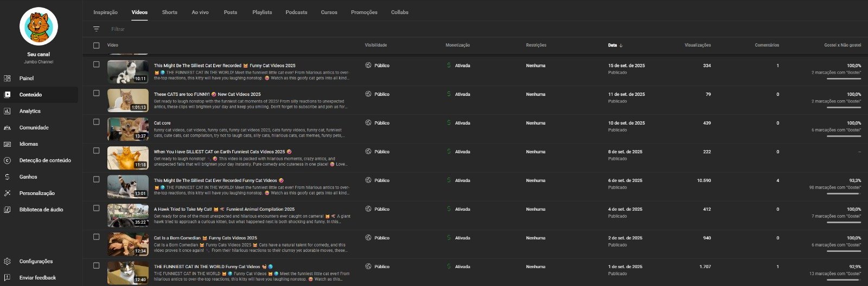Open the Painel dashboard icon
The height and width of the screenshot is (286, 868).
click(x=7, y=78)
